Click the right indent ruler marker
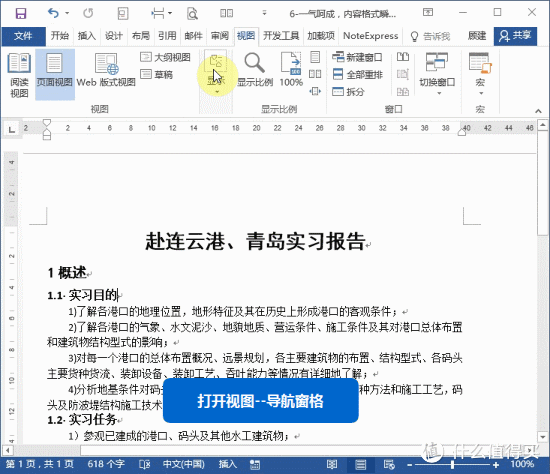 coord(462,133)
